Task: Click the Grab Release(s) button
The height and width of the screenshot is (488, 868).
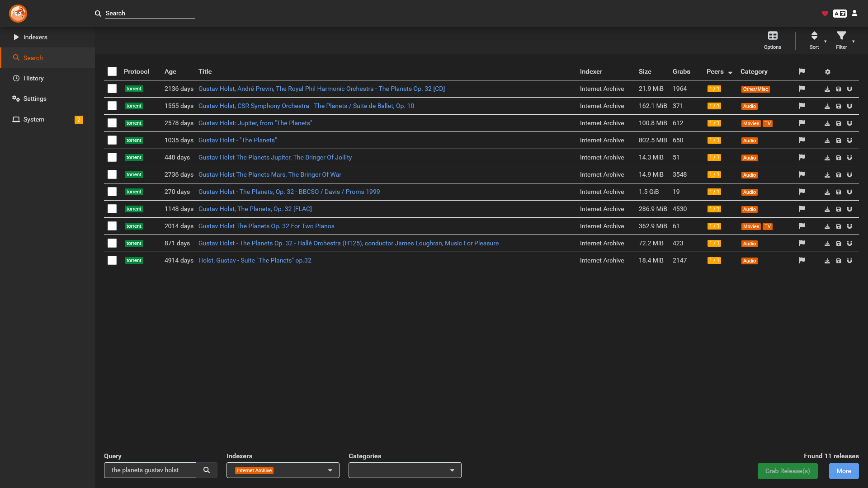Action: [x=788, y=471]
